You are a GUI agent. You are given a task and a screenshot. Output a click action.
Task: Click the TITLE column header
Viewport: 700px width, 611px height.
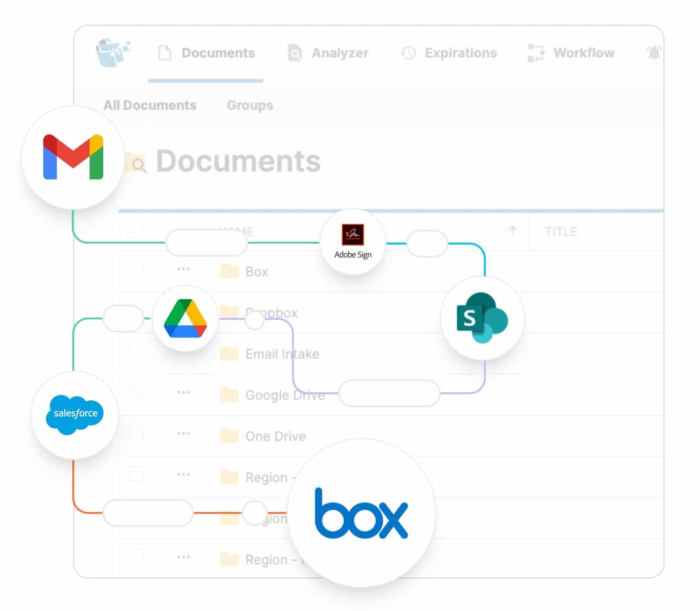click(x=562, y=232)
